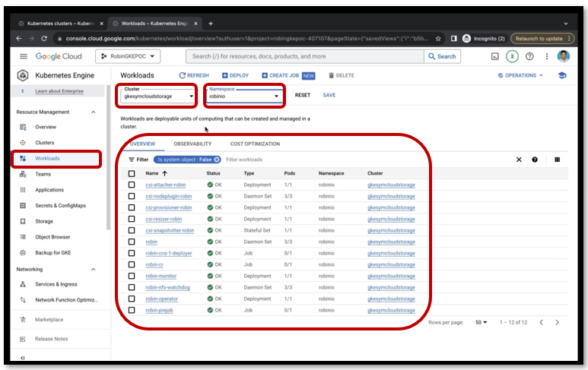The width and height of the screenshot is (588, 370).
Task: Reload the browser page
Action: click(44, 39)
